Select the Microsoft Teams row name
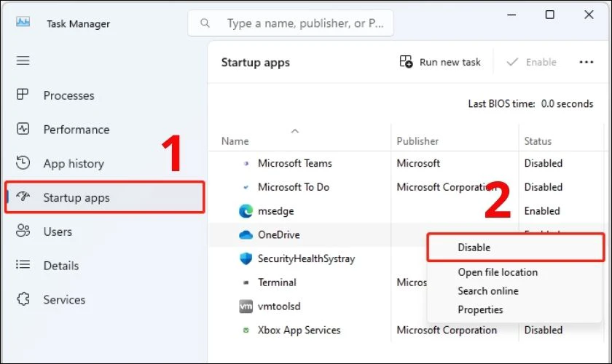 294,164
